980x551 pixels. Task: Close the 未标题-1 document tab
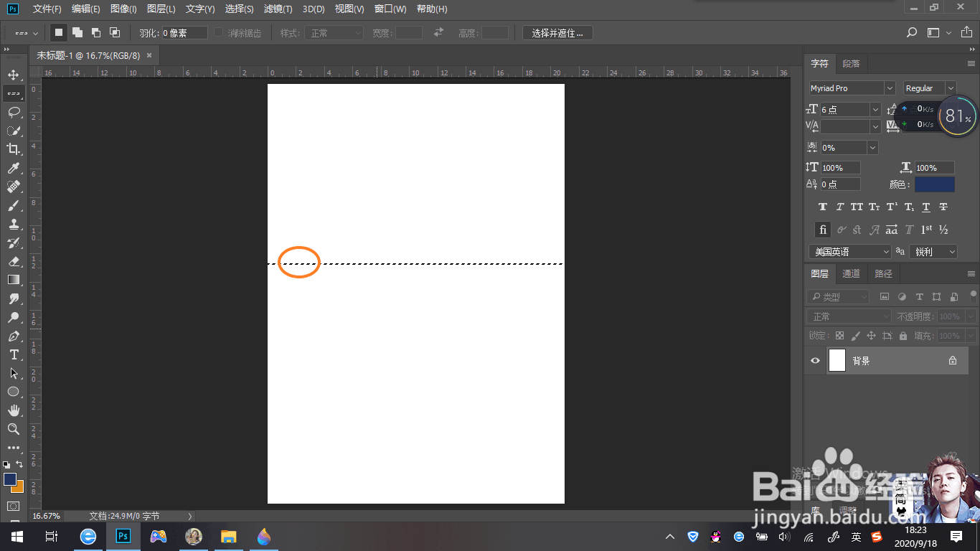click(x=149, y=55)
